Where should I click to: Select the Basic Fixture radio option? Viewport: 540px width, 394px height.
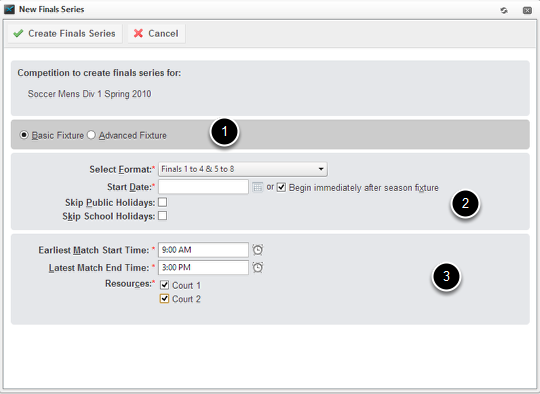(x=24, y=135)
